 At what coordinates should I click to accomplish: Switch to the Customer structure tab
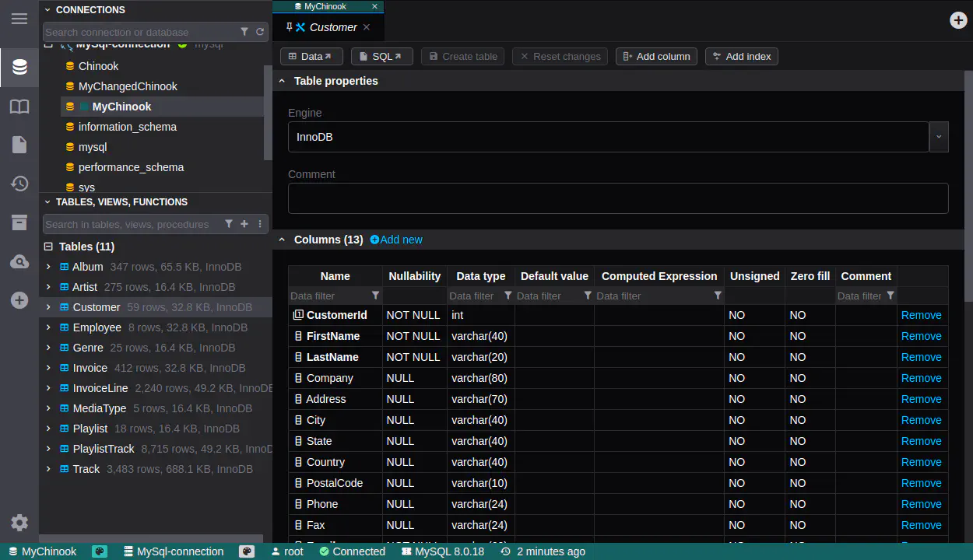(333, 27)
